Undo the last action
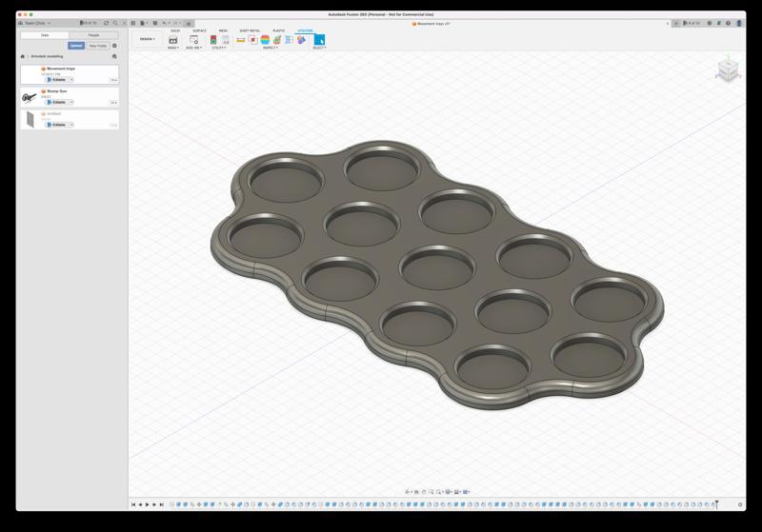Image resolution: width=762 pixels, height=532 pixels. coord(165,23)
